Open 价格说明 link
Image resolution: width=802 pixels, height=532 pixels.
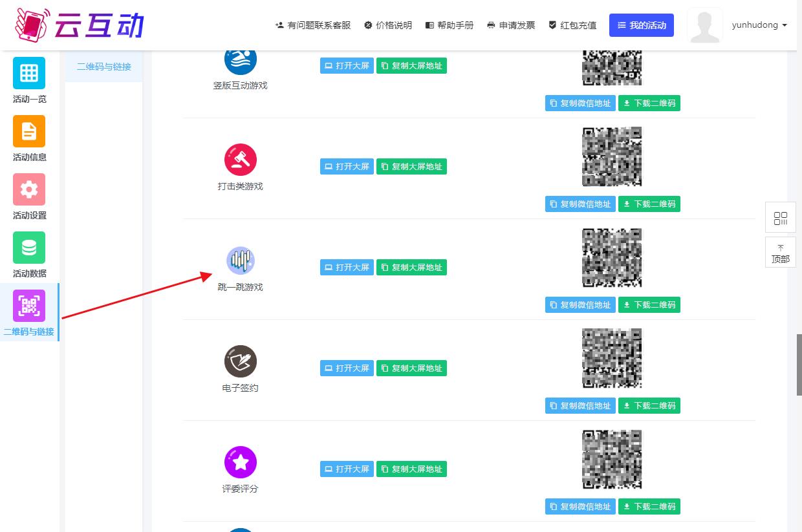pos(388,25)
